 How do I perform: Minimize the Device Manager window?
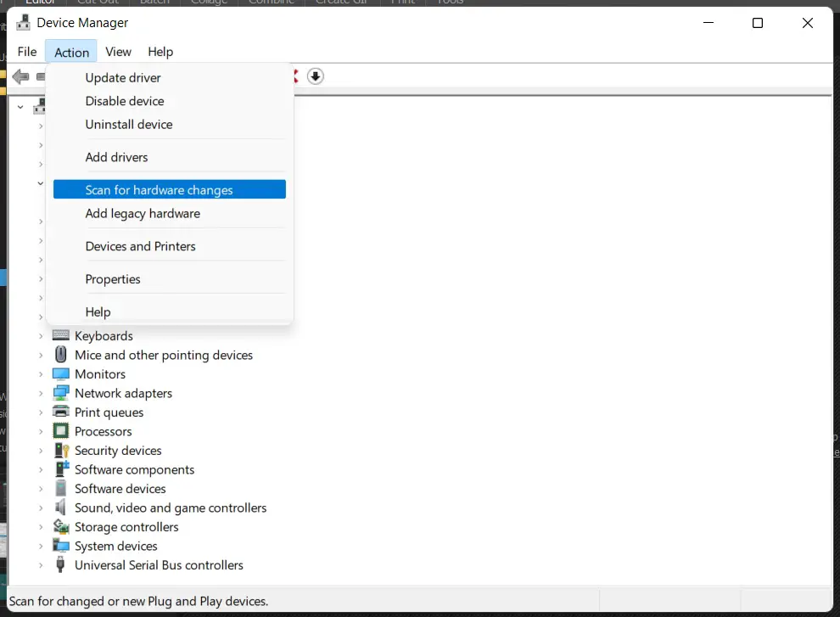point(708,23)
